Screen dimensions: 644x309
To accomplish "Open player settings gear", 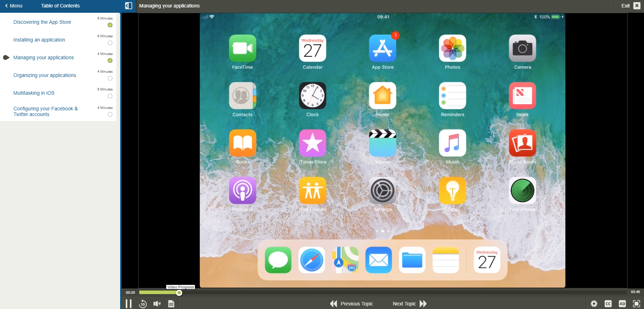I will pos(594,304).
